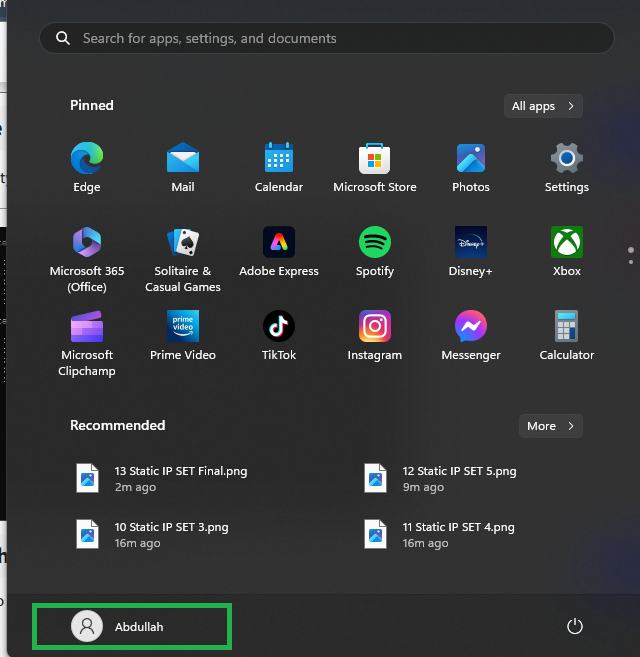Screen dimensions: 640x657
Task: Open Messenger
Action: coord(471,335)
